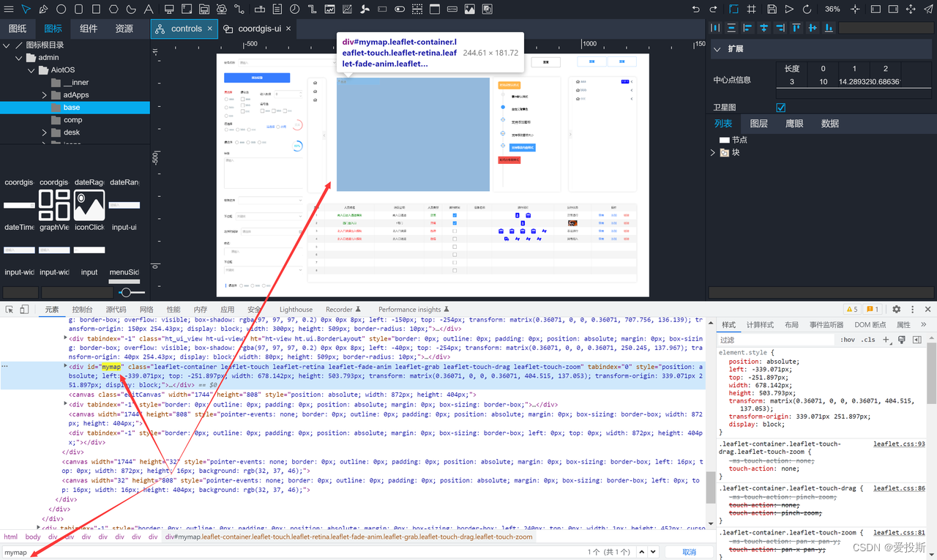Image resolution: width=937 pixels, height=560 pixels.
Task: Switch to the 图纸 tab
Action: [x=18, y=29]
